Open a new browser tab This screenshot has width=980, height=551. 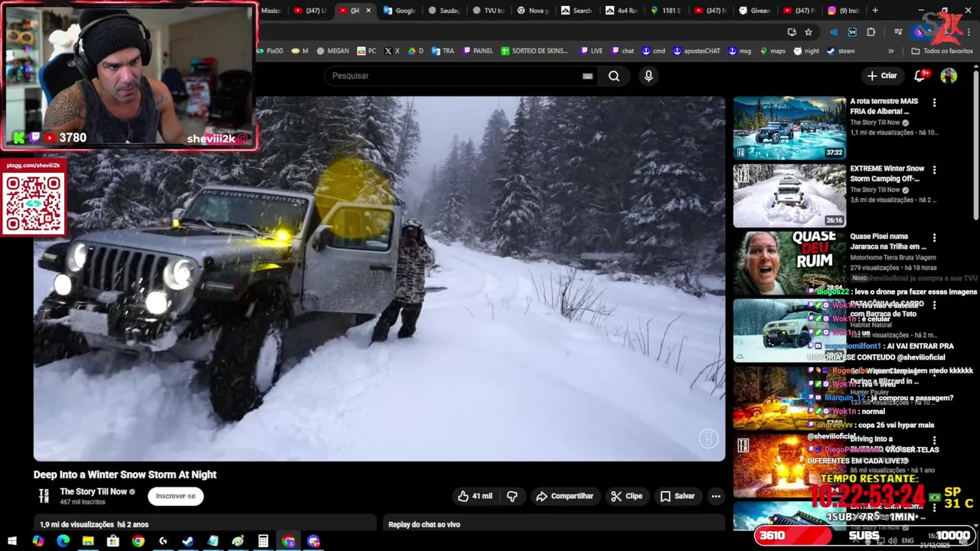(x=875, y=10)
